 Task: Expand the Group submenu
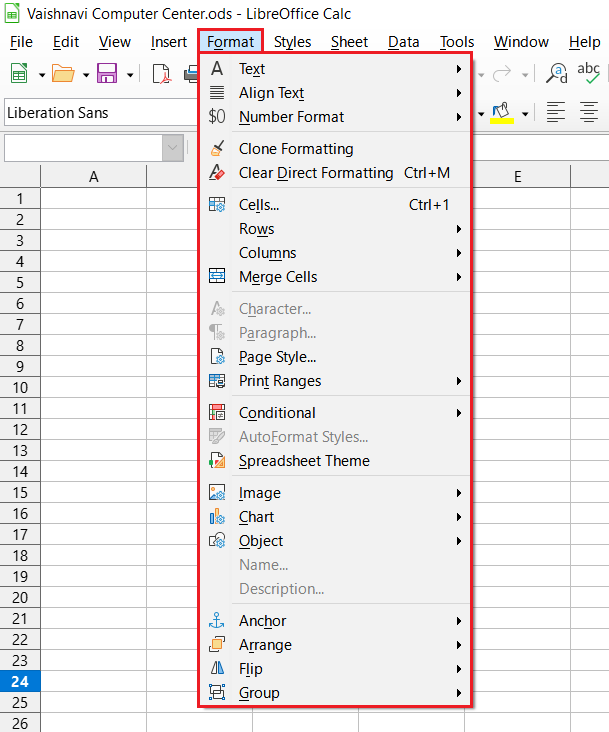point(336,693)
